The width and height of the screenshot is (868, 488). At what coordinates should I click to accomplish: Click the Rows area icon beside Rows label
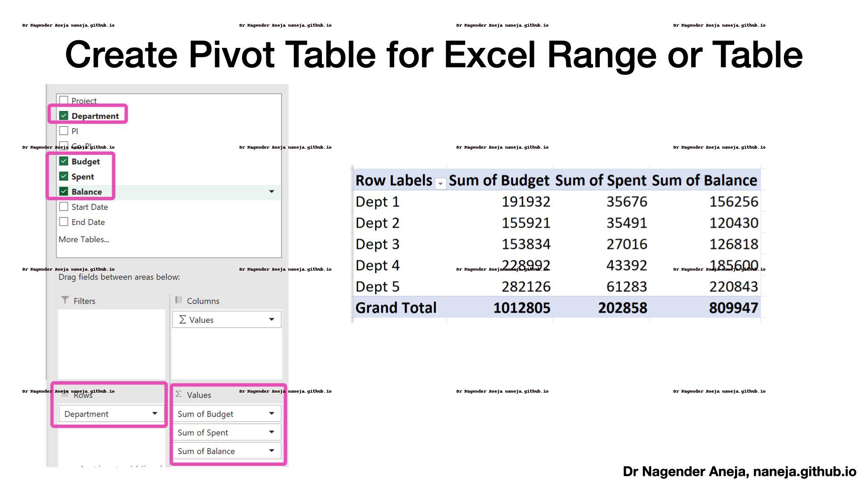65,394
